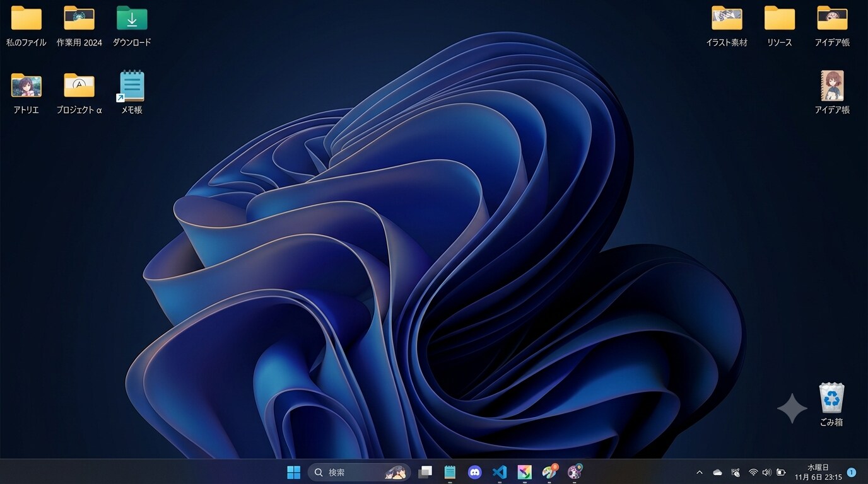Select the アトリエ folder icon
This screenshot has width=868, height=484.
tap(26, 86)
